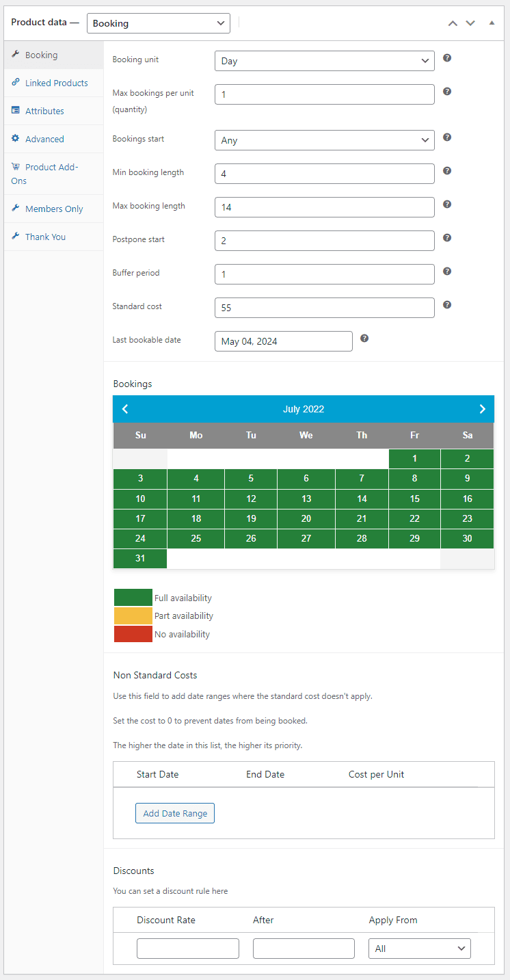Click help icon next to Min booking length
510x980 pixels.
[447, 171]
